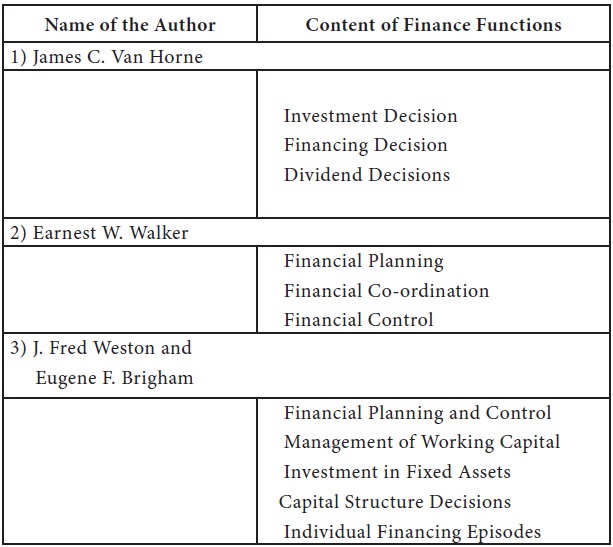The height and width of the screenshot is (547, 613).
Task: Click the 'Financial Co-ordination' entry
Action: 386,291
